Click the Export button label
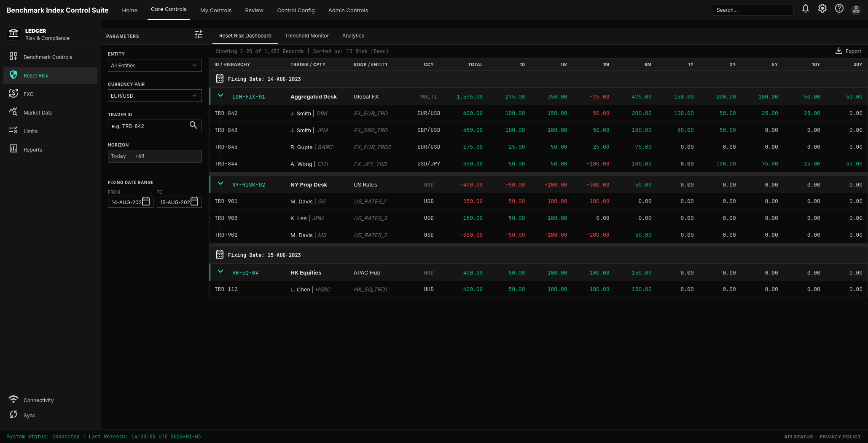 [x=853, y=51]
